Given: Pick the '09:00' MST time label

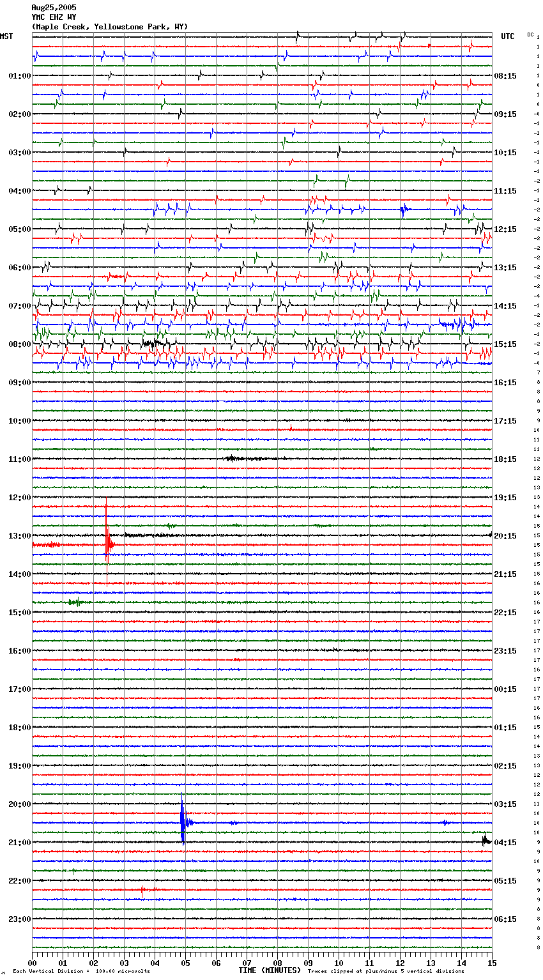Looking at the screenshot, I should [x=20, y=383].
